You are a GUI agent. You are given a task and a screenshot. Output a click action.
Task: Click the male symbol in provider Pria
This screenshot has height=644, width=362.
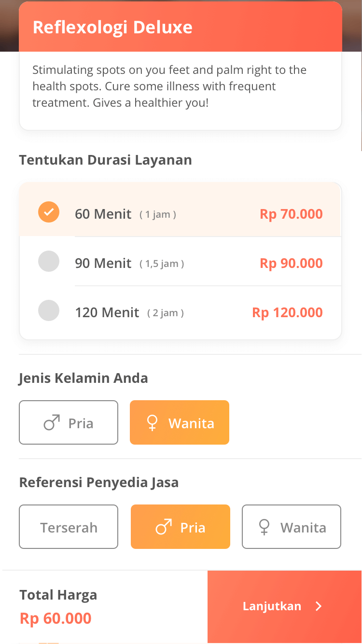tap(164, 527)
